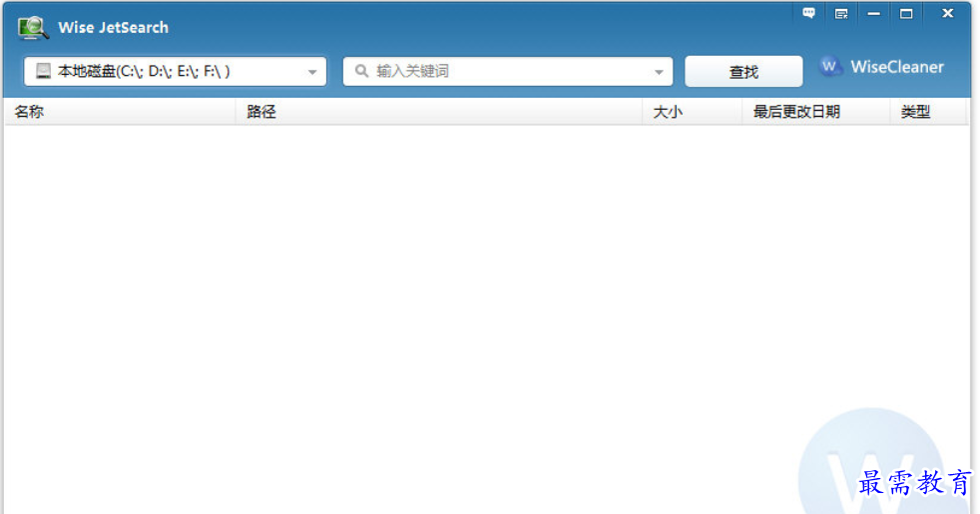The height and width of the screenshot is (514, 980).
Task: Expand the keyword history dropdown arrow
Action: 659,72
